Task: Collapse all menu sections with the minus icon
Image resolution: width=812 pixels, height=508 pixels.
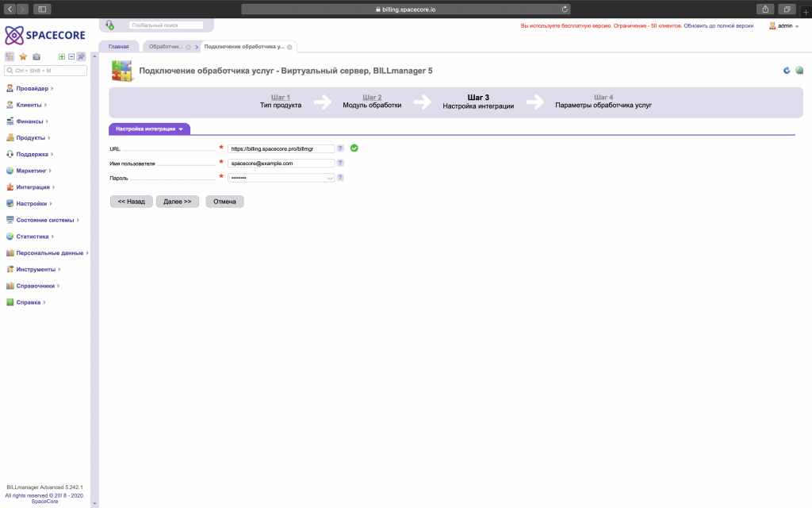Action: [71, 56]
